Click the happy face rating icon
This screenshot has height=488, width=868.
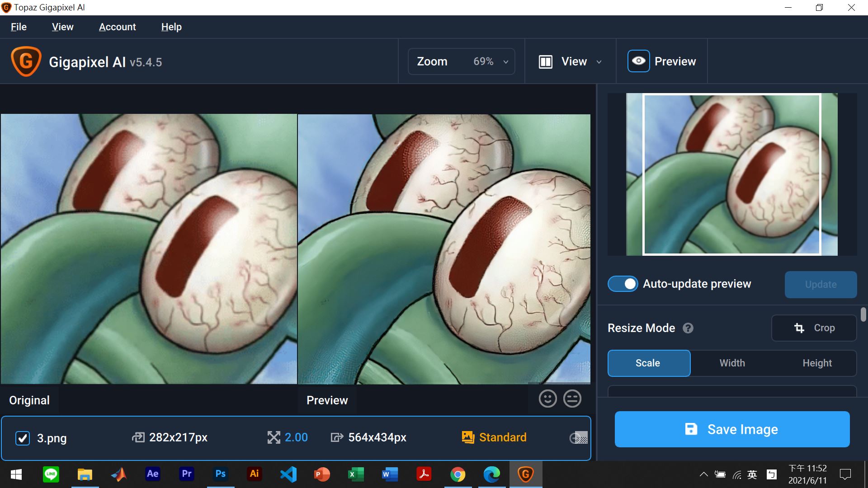pos(547,399)
